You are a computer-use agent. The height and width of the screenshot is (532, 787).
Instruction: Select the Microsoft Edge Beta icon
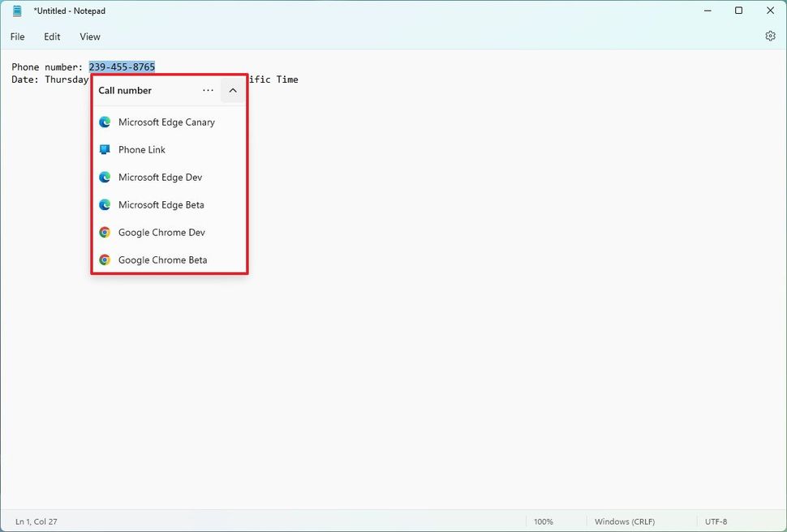pyautogui.click(x=105, y=204)
